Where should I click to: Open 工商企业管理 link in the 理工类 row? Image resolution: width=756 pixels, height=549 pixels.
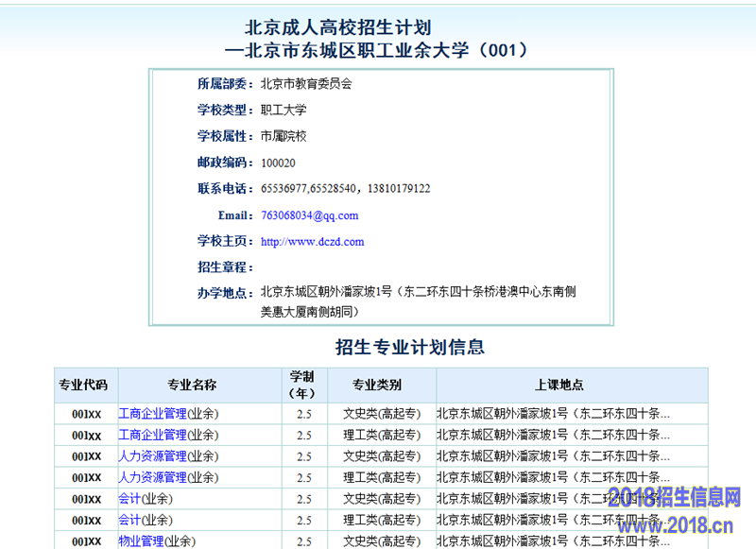[x=152, y=435]
